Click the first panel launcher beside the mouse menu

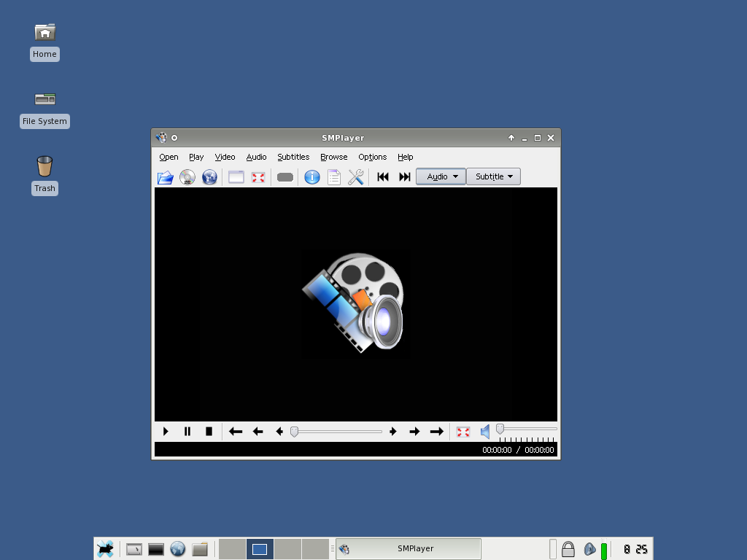click(x=134, y=549)
